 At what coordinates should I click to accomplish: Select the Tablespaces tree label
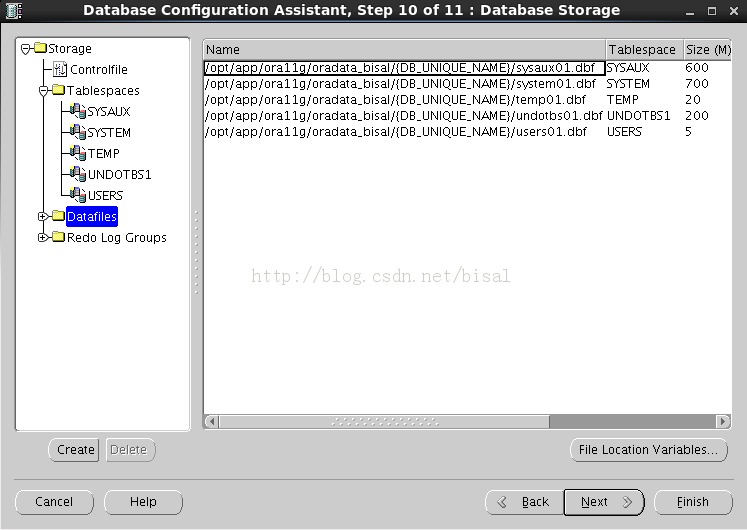103,90
